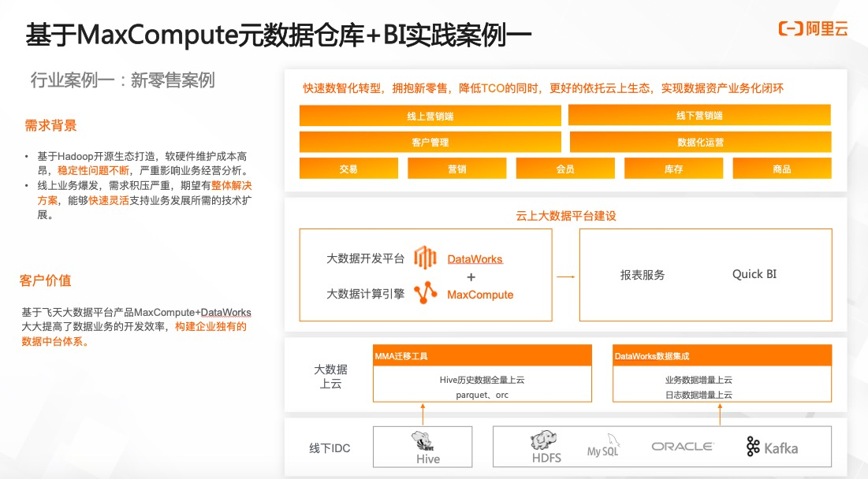The image size is (868, 479).
Task: Click the parquet、orc text
Action: (x=482, y=395)
